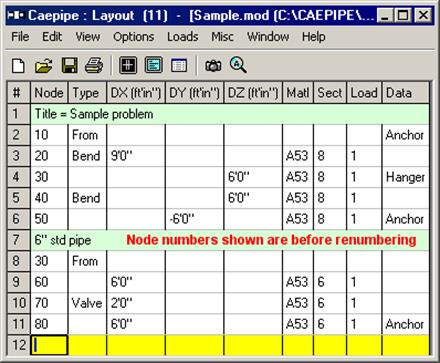Open the Loads menu
Image resolution: width=440 pixels, height=363 pixels.
pos(183,37)
